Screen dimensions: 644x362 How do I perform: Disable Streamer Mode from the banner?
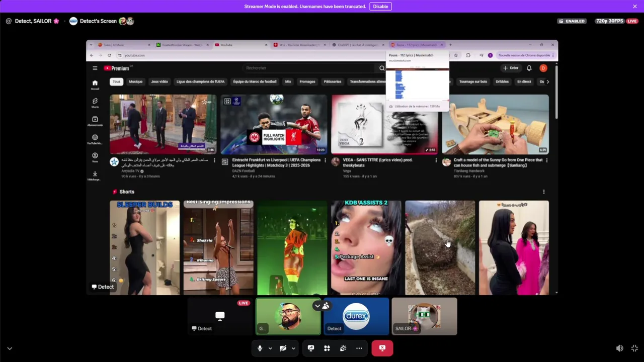click(x=380, y=7)
